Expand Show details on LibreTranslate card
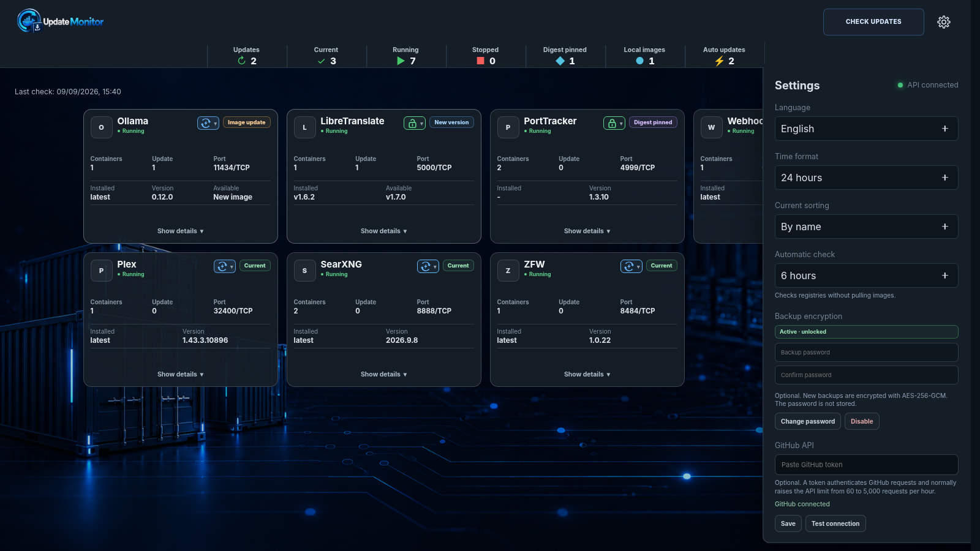This screenshot has width=980, height=551. pos(384,231)
